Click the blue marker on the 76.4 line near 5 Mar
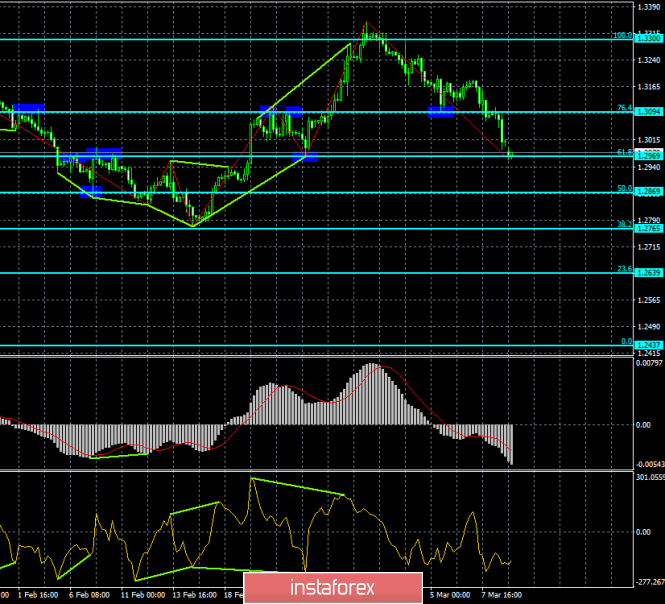The image size is (665, 604). [x=440, y=111]
